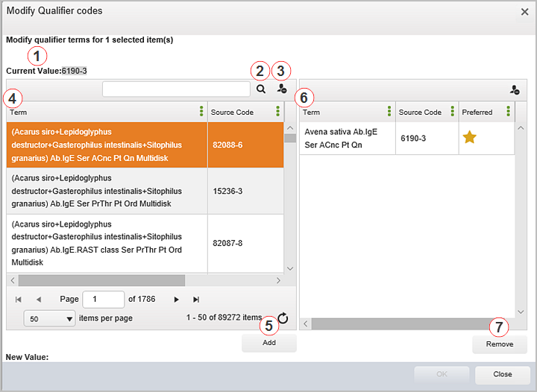Viewport: 537px width, 392px height.
Task: Click the Remove button
Action: [499, 344]
